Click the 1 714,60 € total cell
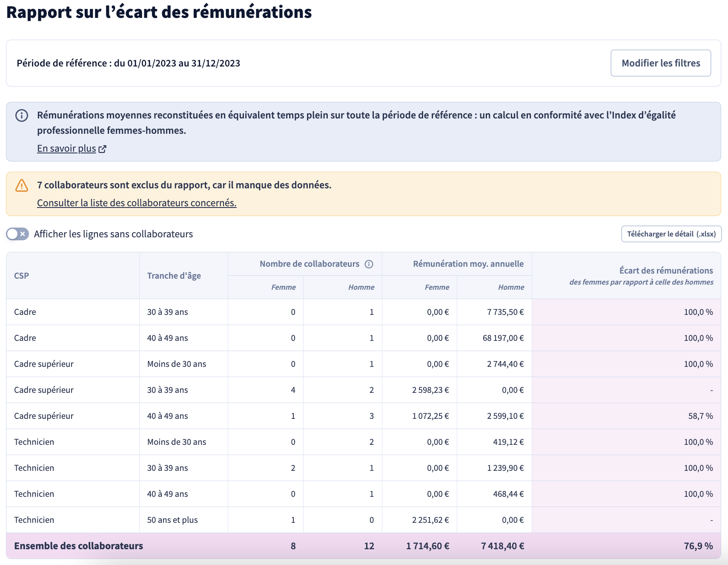Viewport: 728px width, 565px height. pos(427,546)
